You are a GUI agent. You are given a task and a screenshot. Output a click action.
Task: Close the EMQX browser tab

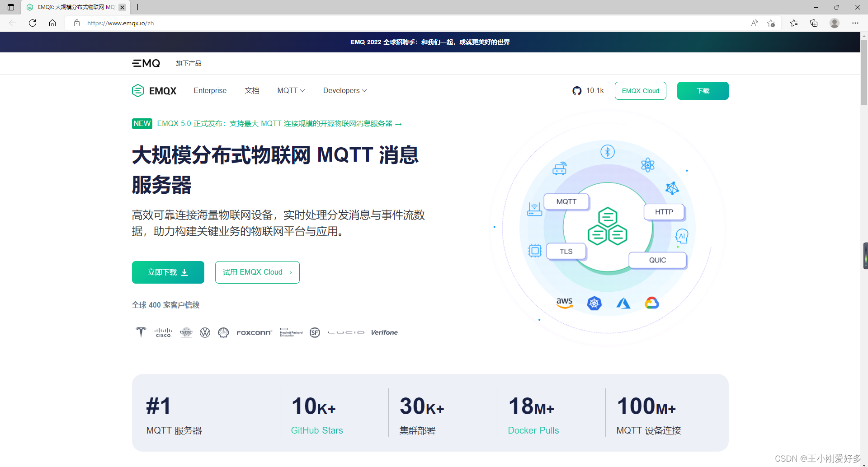(x=122, y=7)
